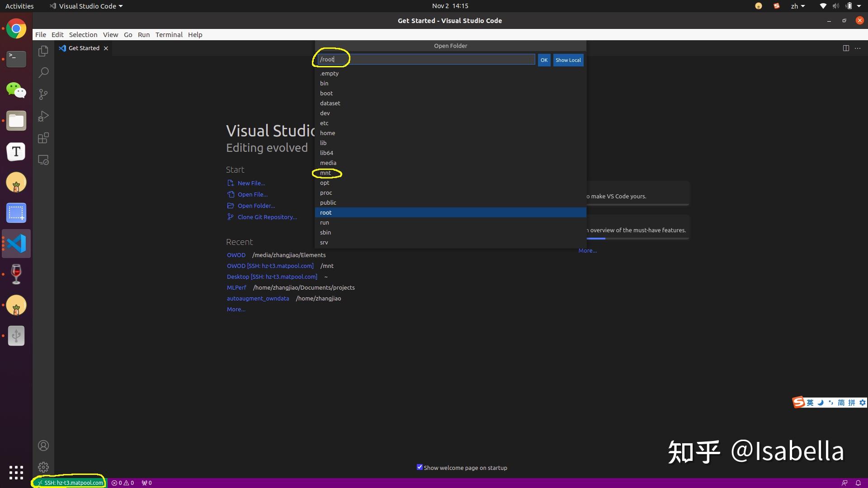The image size is (868, 488).
Task: Click Show Local button
Action: point(568,60)
